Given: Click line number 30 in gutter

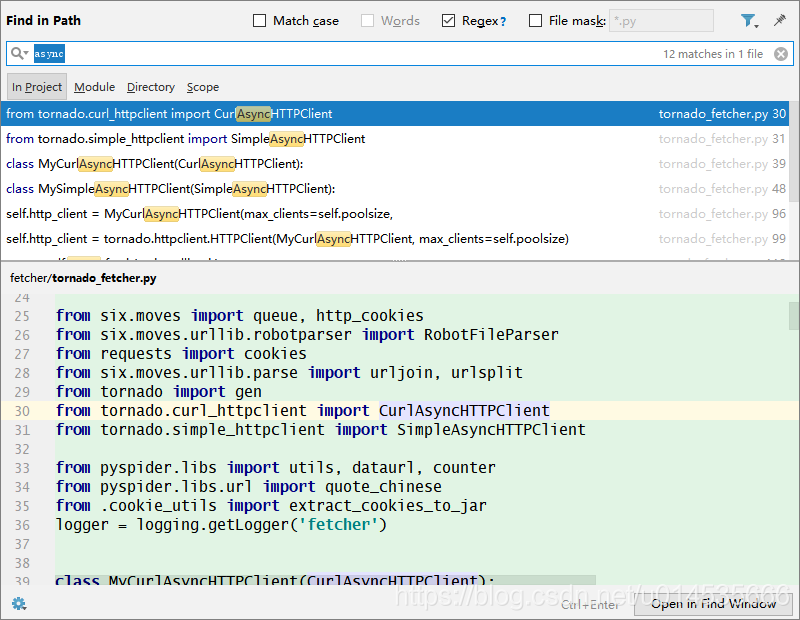Looking at the screenshot, I should pos(22,411).
